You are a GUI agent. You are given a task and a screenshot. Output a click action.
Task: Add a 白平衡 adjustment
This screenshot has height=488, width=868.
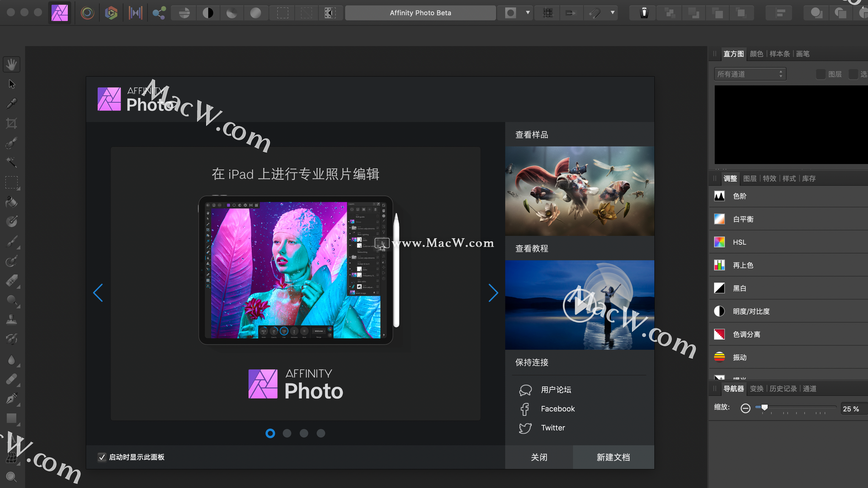[788, 219]
